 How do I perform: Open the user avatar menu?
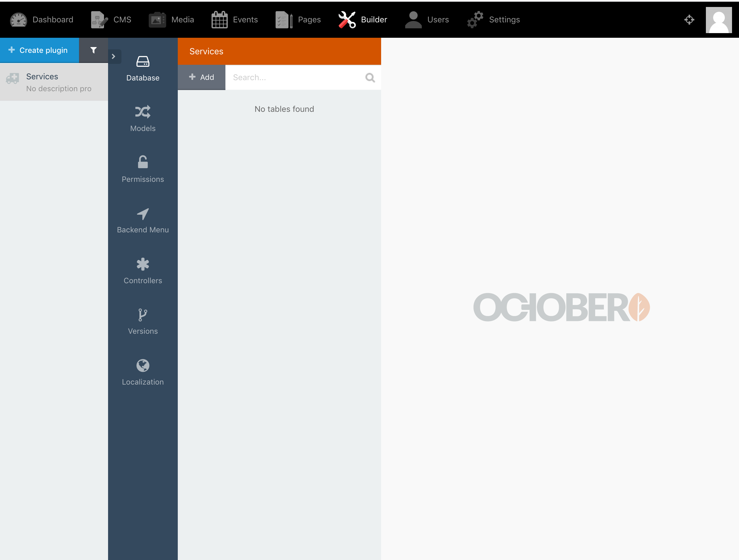719,20
